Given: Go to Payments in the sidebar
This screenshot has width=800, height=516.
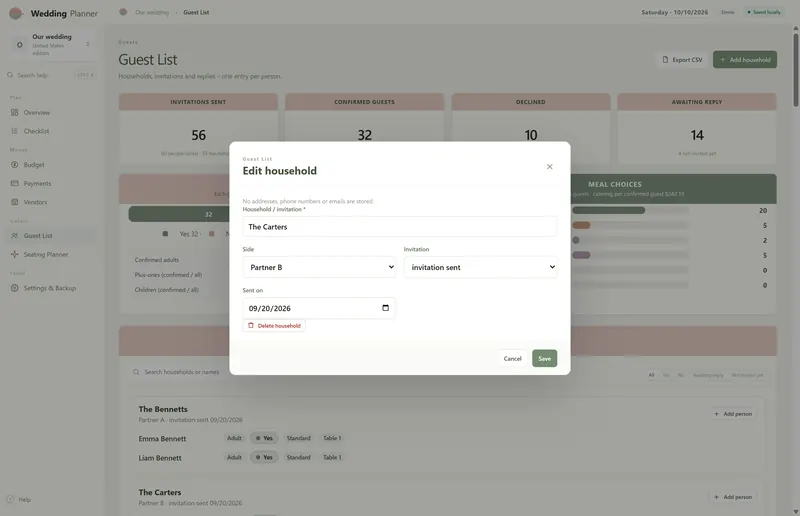Looking at the screenshot, I should [x=51, y=183].
